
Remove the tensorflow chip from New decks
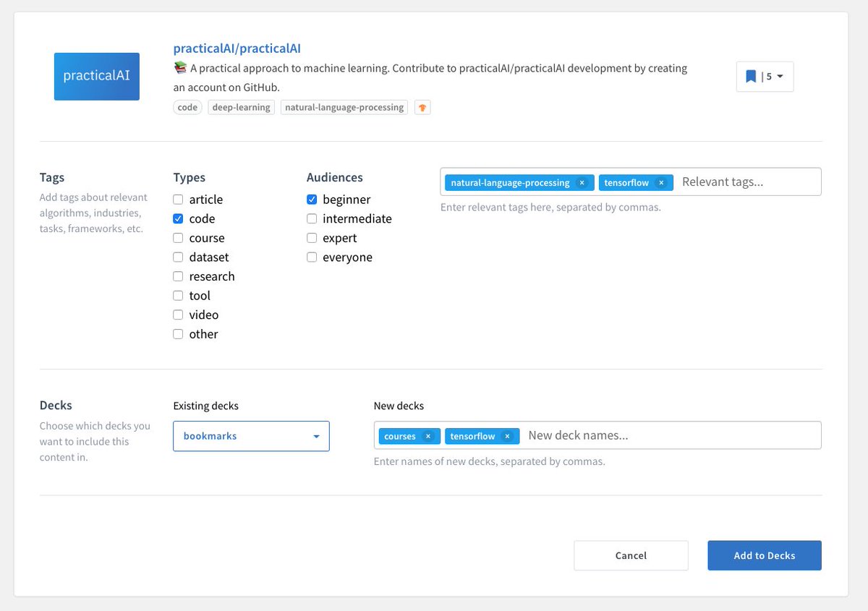pyautogui.click(x=507, y=436)
